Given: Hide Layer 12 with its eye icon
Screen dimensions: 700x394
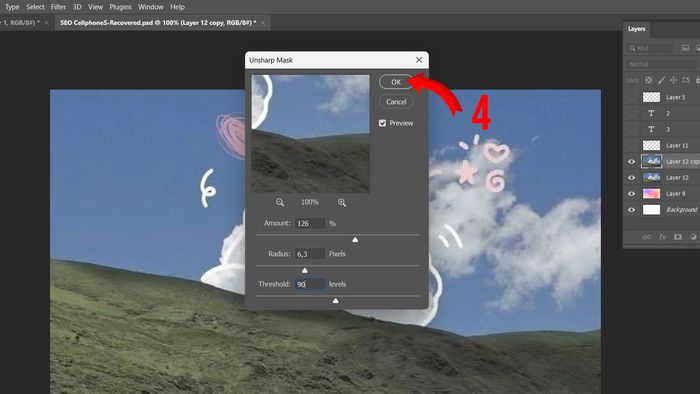Looking at the screenshot, I should [x=631, y=178].
